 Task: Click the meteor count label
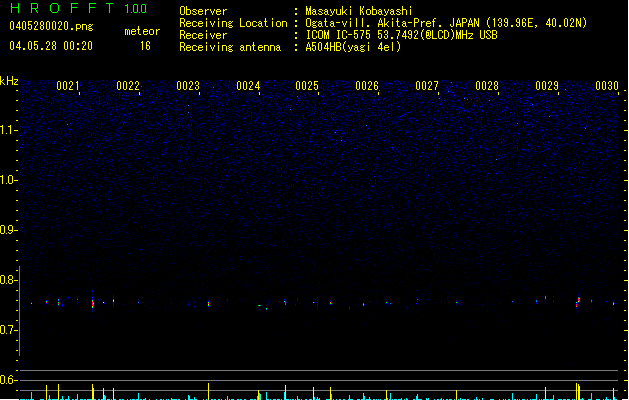[x=142, y=31]
